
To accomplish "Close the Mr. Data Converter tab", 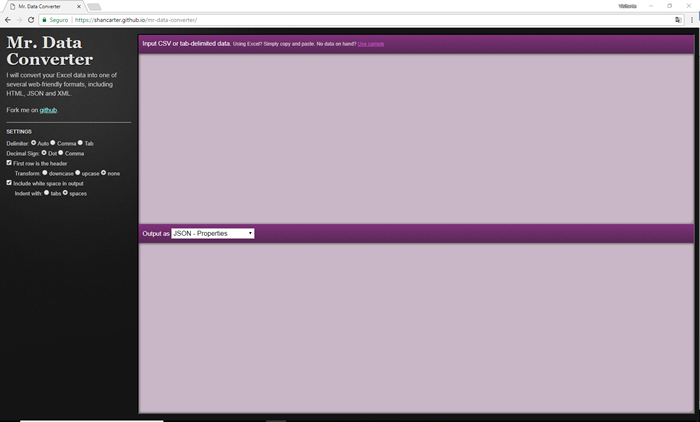I will [x=79, y=6].
